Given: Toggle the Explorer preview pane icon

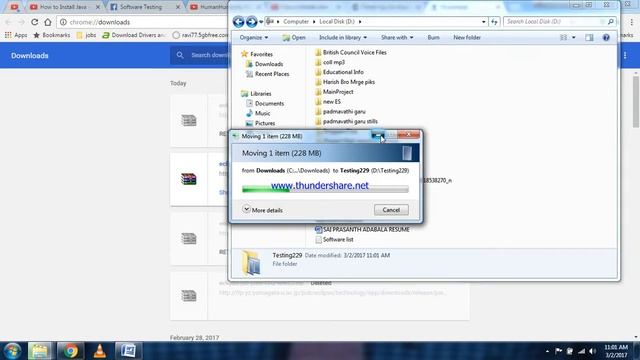Looking at the screenshot, I should 589,38.
